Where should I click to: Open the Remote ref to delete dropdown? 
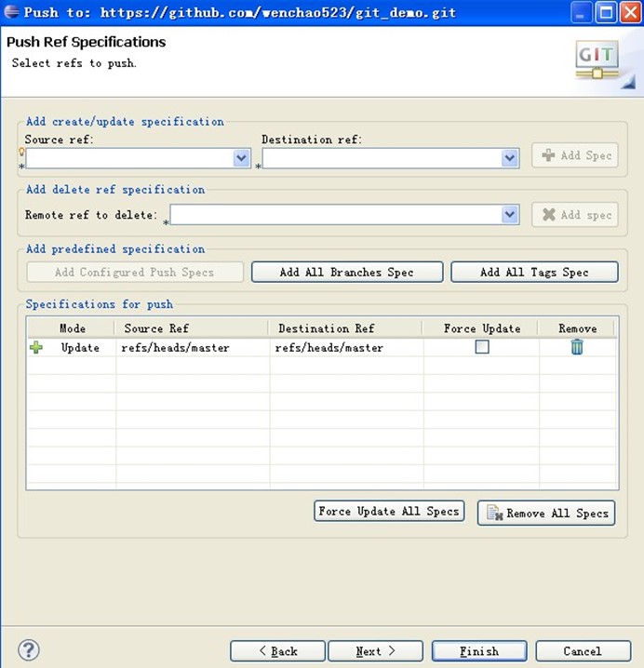510,214
